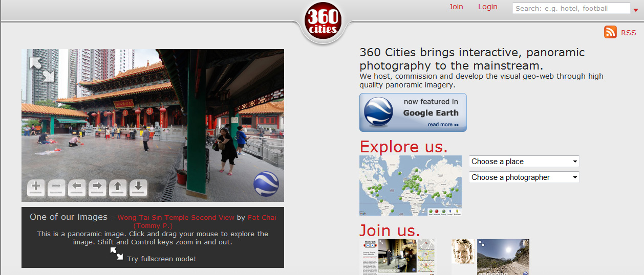Click the 360 Cities logo

tap(322, 21)
